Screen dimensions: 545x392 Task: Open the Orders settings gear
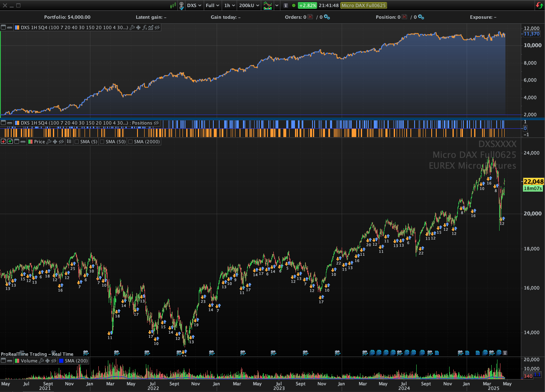(x=327, y=17)
